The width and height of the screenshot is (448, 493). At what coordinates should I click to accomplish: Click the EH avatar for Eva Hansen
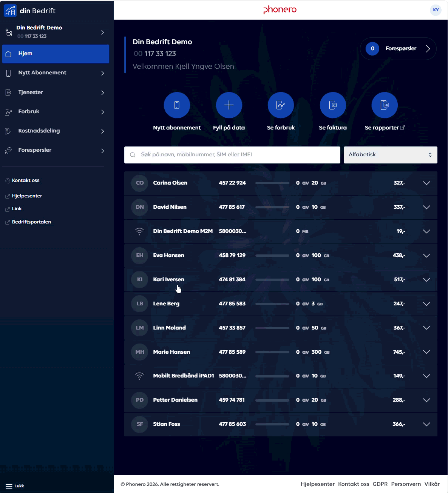click(140, 256)
